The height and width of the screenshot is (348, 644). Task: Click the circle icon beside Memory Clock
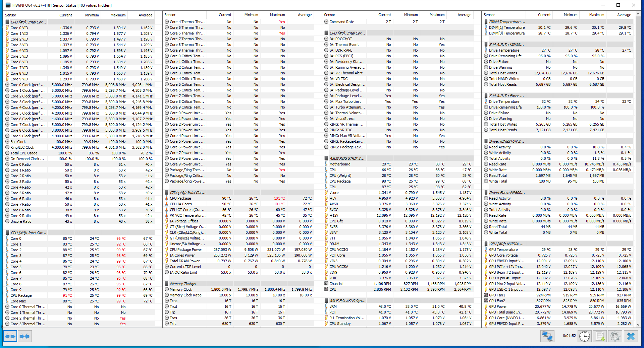[167, 289]
